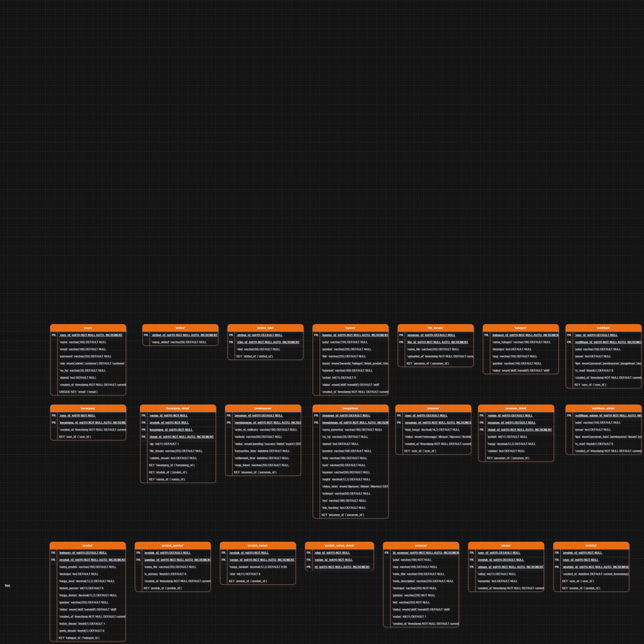This screenshot has width=644, height=644.
Task: Click the `pembayaran` table title
Action: 263,408
